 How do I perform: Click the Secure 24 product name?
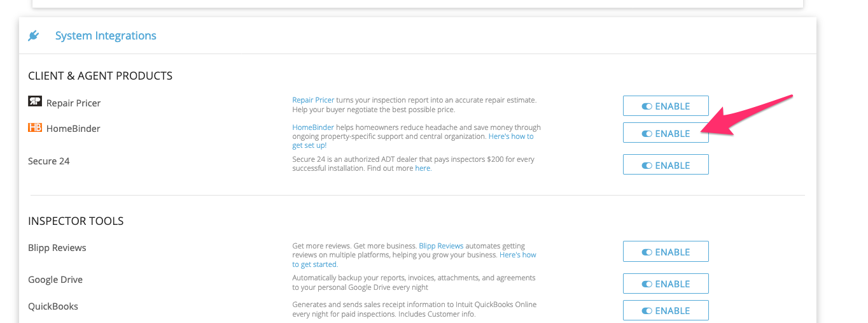(x=49, y=161)
